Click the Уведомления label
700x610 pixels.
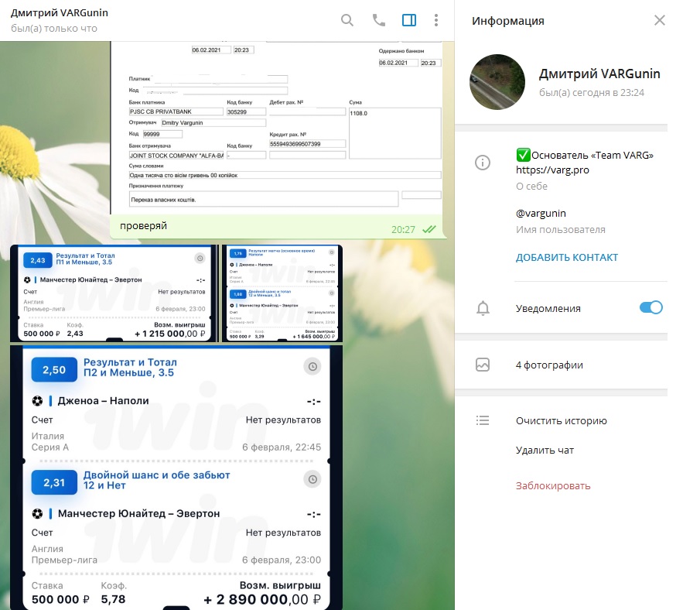tap(548, 308)
